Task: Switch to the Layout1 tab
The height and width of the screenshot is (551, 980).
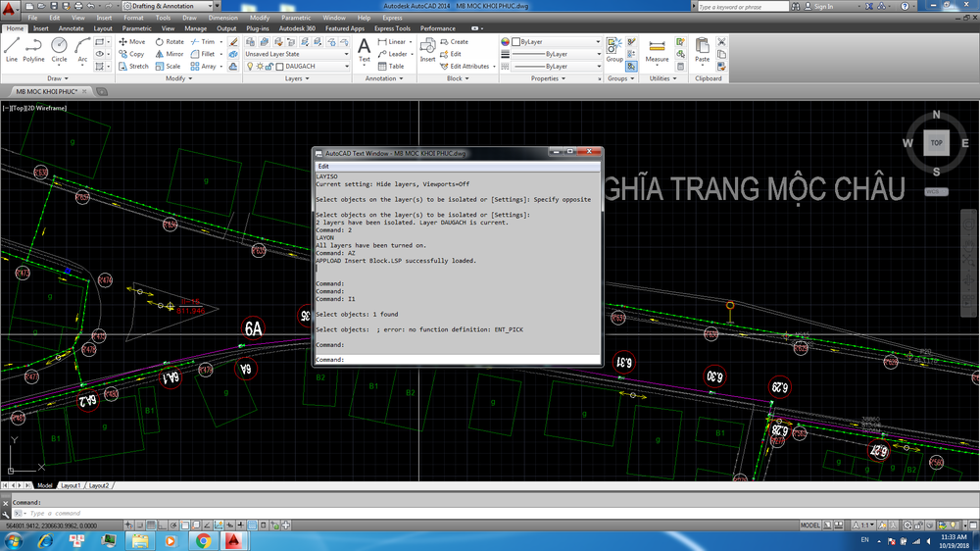Action: click(x=71, y=485)
